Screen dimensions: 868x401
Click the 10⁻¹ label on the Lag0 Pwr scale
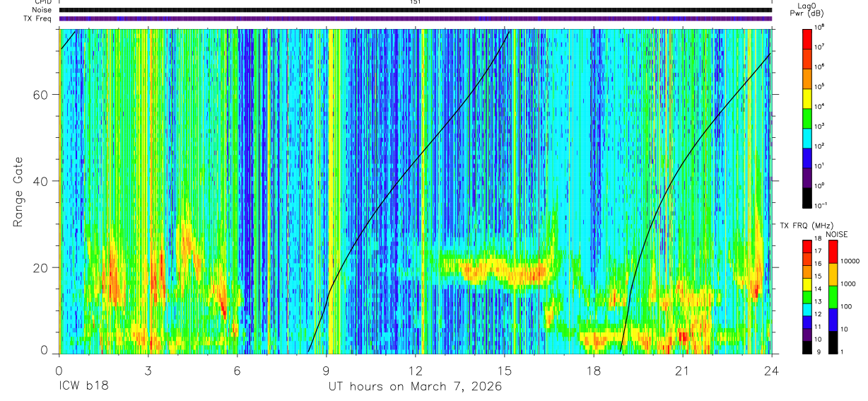[x=821, y=205]
